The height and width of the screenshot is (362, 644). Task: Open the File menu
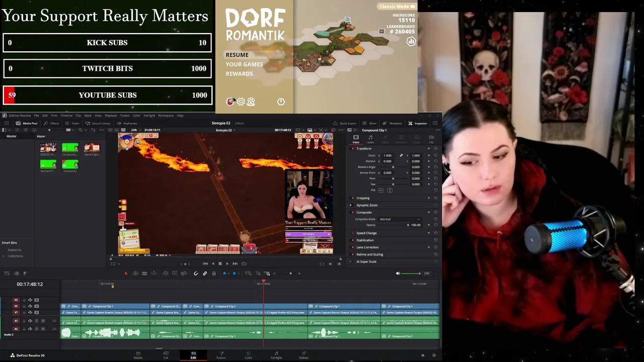36,116
